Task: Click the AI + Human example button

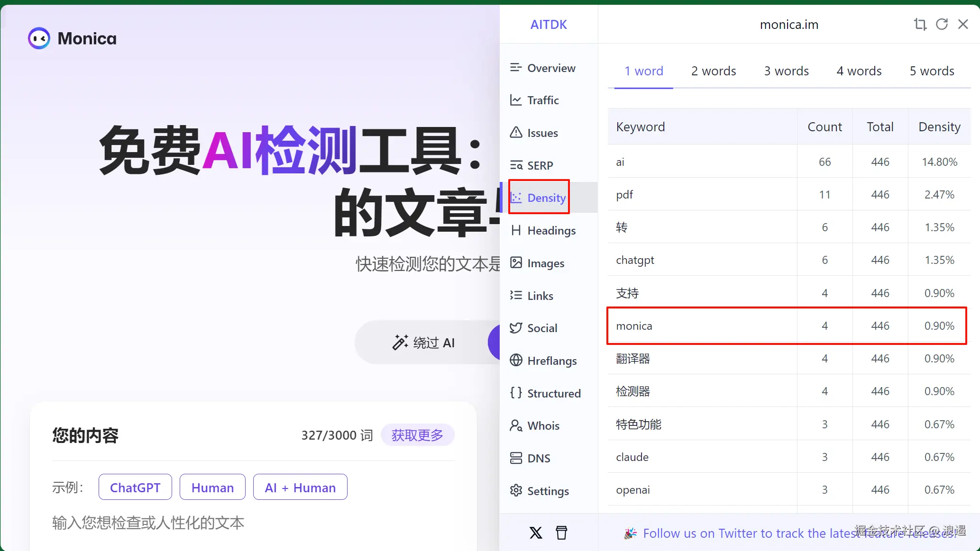Action: pos(300,487)
